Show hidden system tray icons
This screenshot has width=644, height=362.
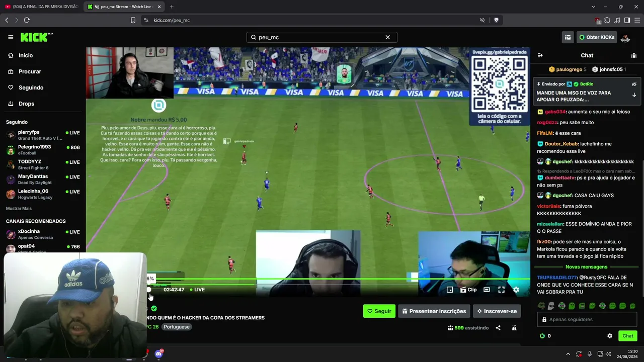[568, 354]
